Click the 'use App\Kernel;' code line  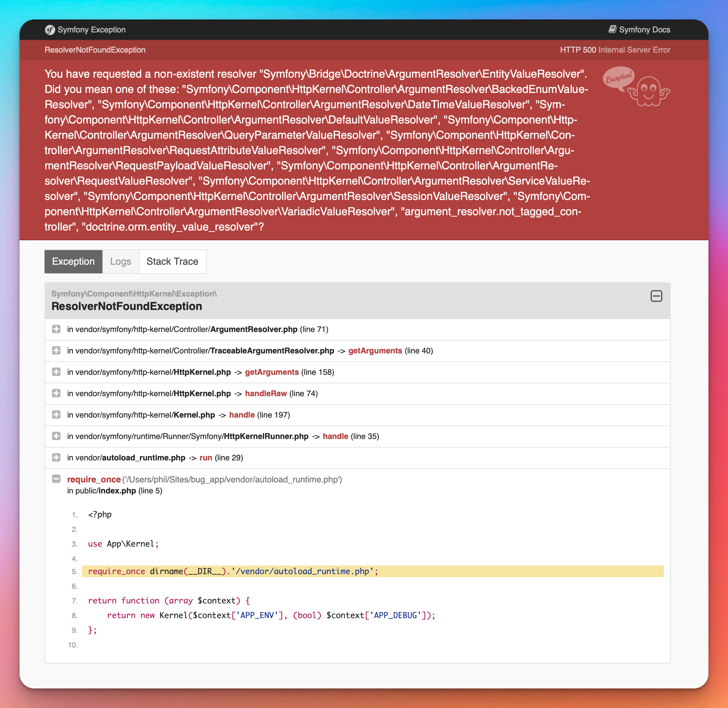click(x=123, y=544)
